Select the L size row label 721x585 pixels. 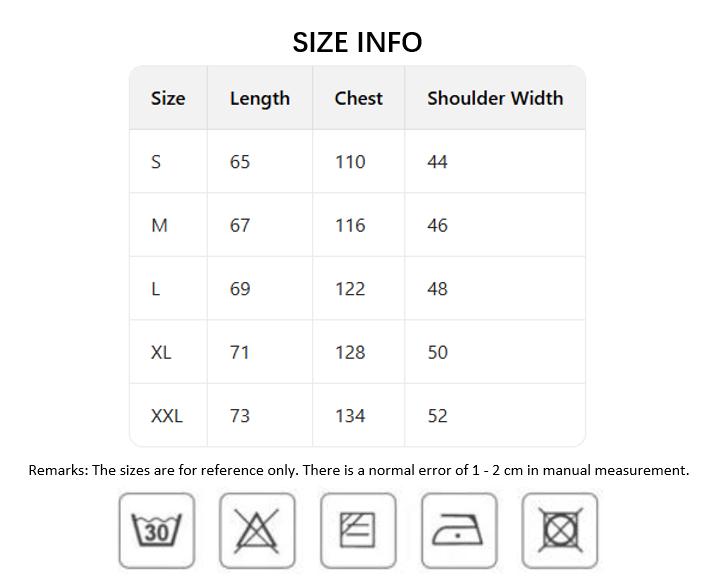[x=156, y=289]
